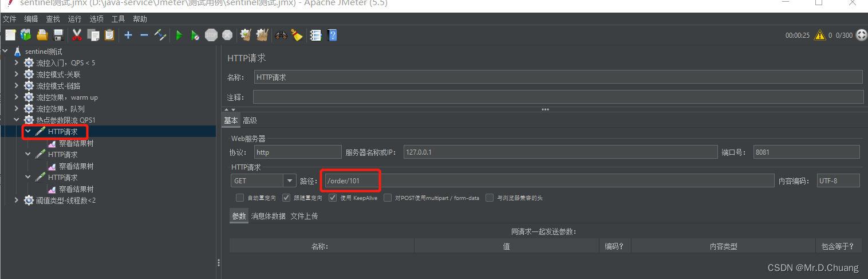Expand the 阈值类型-线程数<2 node
868x279 pixels.
pyautogui.click(x=17, y=201)
